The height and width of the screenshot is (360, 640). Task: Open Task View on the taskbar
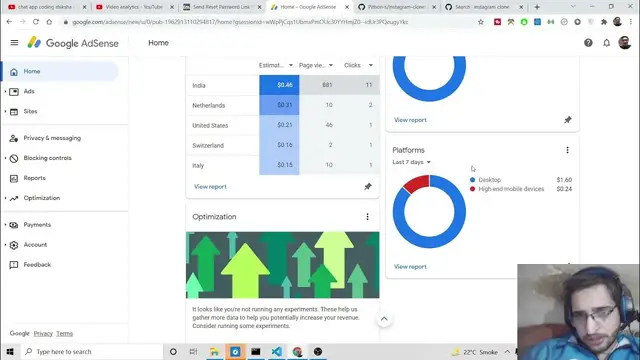[x=193, y=351]
